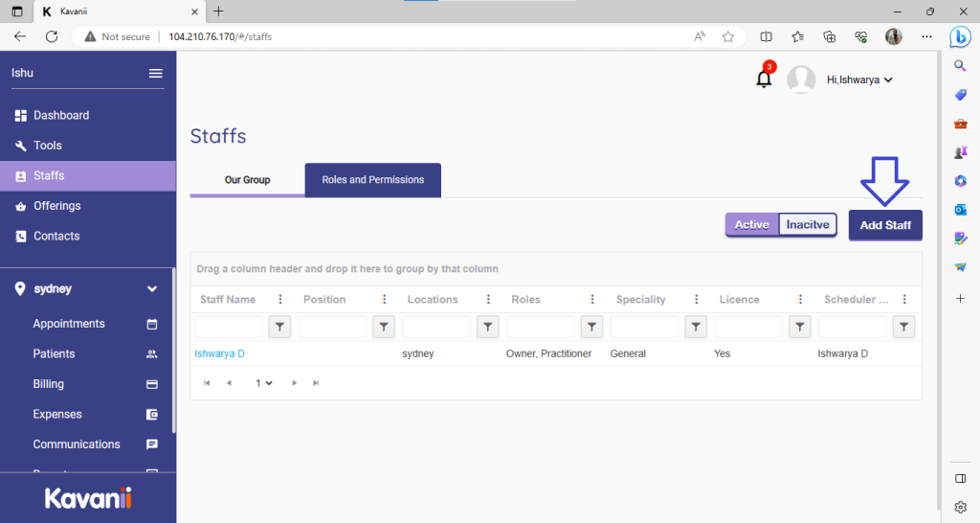
Task: Open Dashboard from the sidebar
Action: (61, 116)
